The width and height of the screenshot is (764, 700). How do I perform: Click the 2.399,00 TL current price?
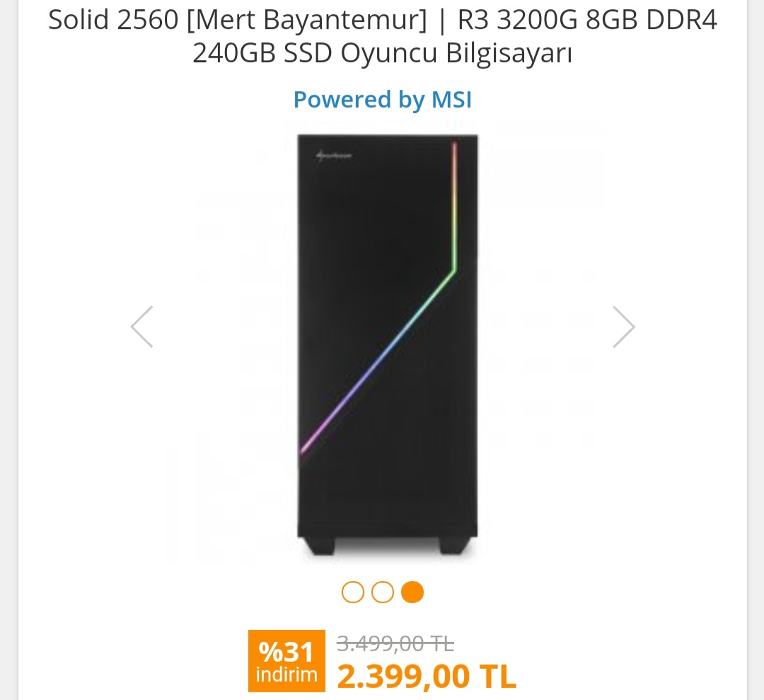point(427,677)
